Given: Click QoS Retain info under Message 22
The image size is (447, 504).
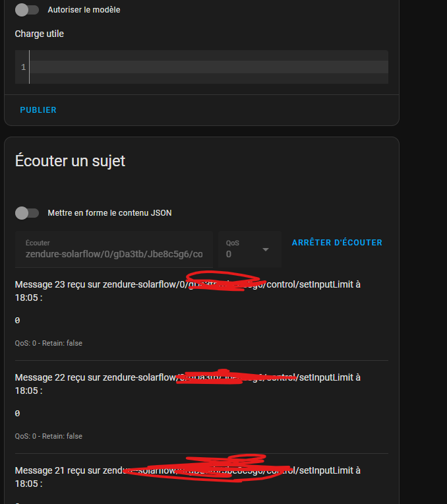Looking at the screenshot, I should coord(49,436).
